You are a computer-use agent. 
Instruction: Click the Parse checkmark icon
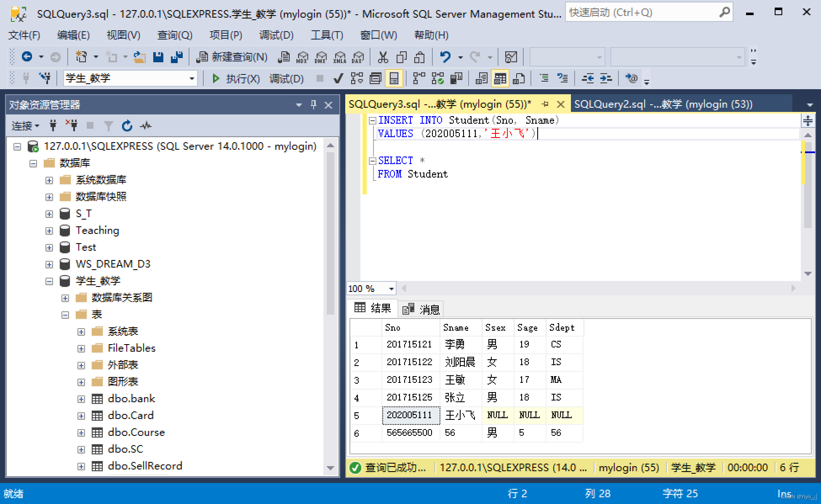click(x=338, y=79)
